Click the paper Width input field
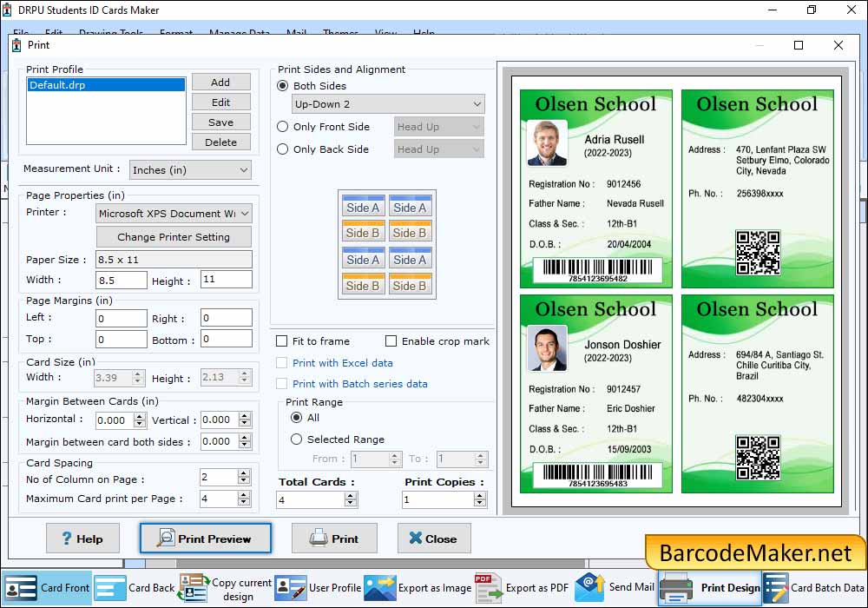Viewport: 868px width, 608px height. (122, 281)
